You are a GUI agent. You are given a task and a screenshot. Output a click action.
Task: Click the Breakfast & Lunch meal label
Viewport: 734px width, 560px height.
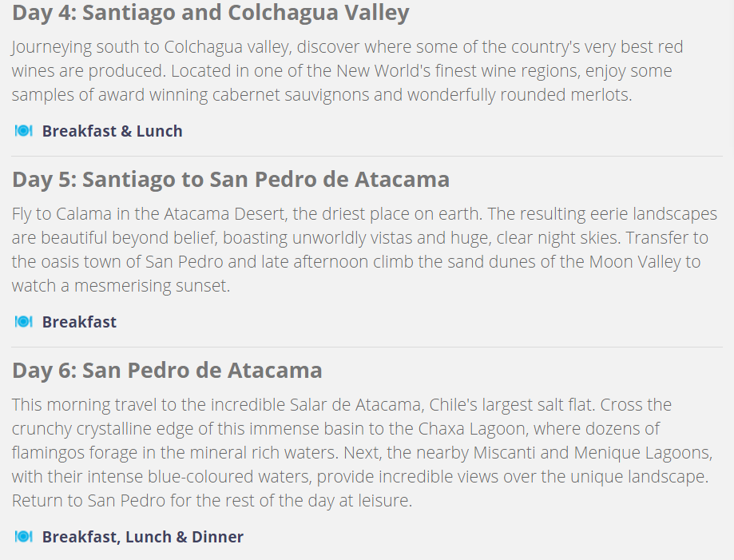pos(113,131)
